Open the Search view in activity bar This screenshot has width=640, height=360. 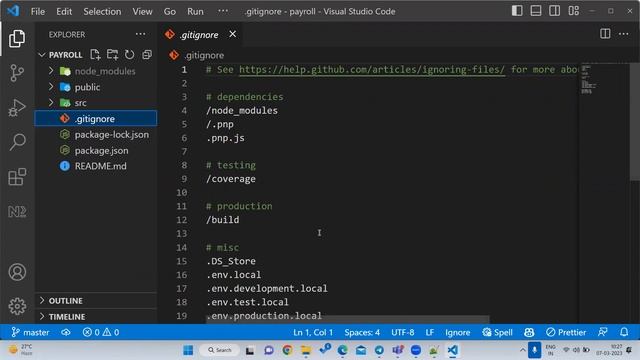tap(17, 142)
